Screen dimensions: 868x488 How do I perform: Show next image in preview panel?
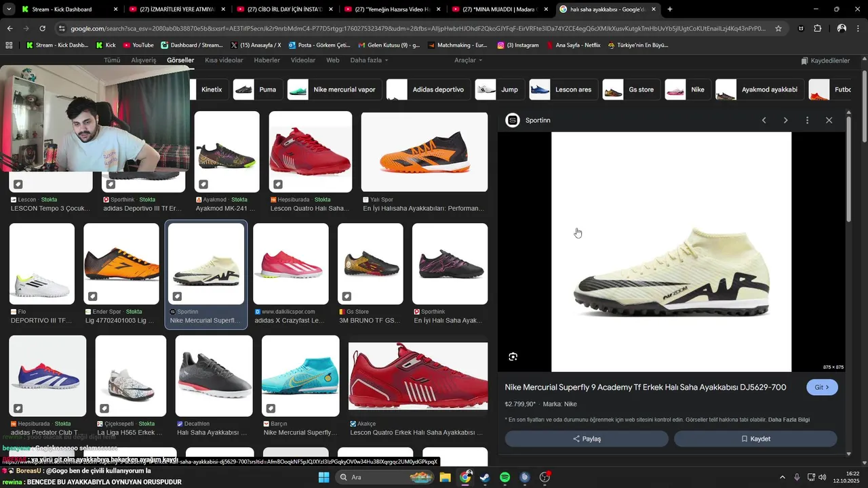pyautogui.click(x=785, y=120)
